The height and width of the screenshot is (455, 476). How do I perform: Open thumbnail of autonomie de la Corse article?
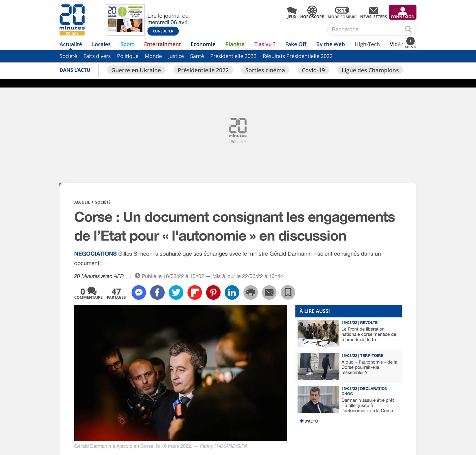click(x=318, y=367)
